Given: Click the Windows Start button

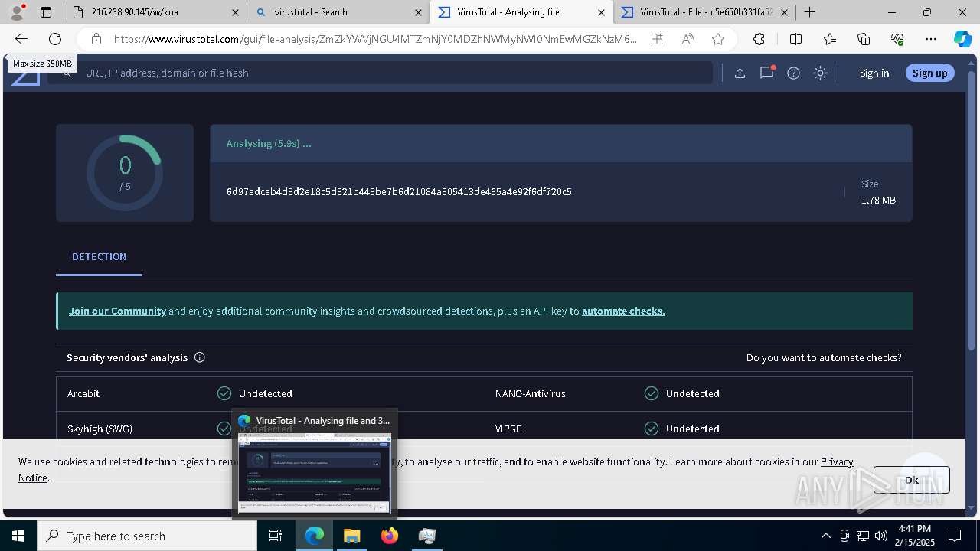Looking at the screenshot, I should 18,536.
